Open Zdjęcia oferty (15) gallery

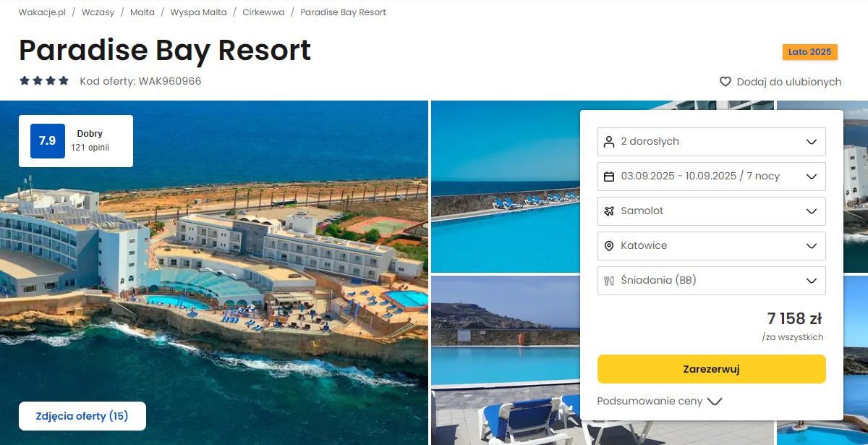coord(82,416)
